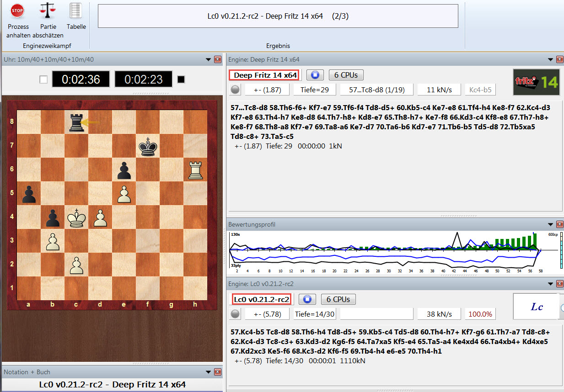564x392 pixels.
Task: Select the black rook on c8
Action: point(76,122)
